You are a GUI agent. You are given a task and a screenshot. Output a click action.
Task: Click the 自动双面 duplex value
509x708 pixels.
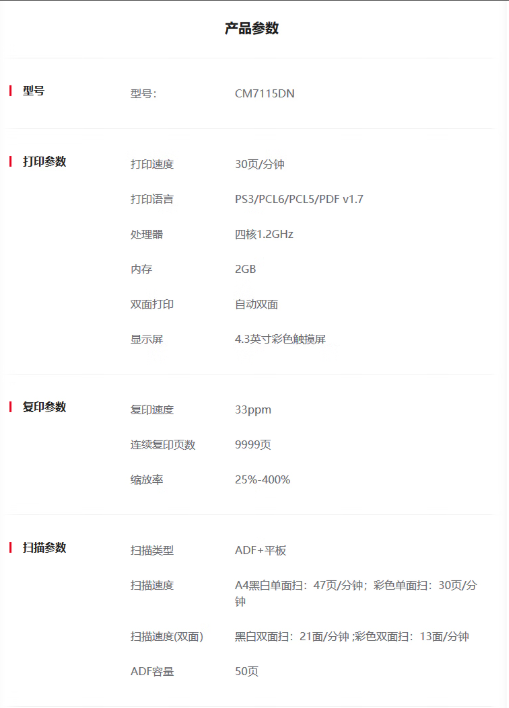pos(257,304)
